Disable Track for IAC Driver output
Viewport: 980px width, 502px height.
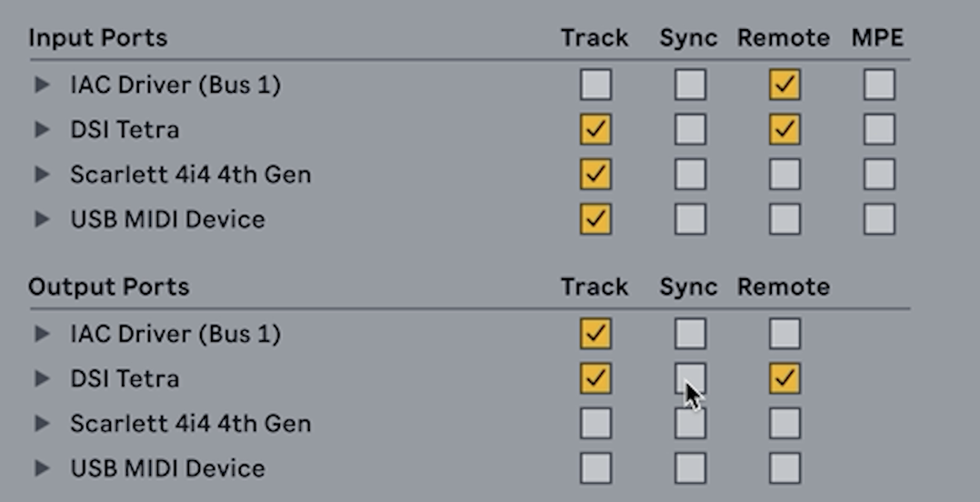595,335
